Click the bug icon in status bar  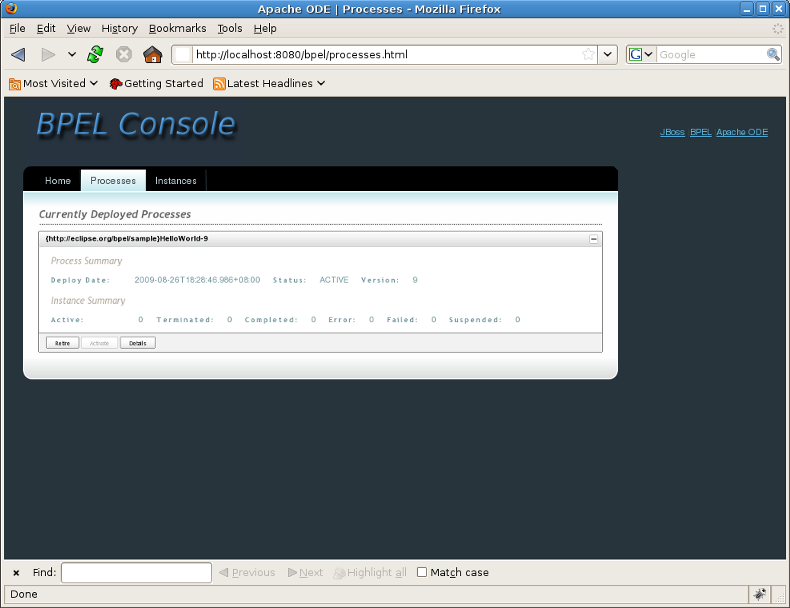click(760, 594)
